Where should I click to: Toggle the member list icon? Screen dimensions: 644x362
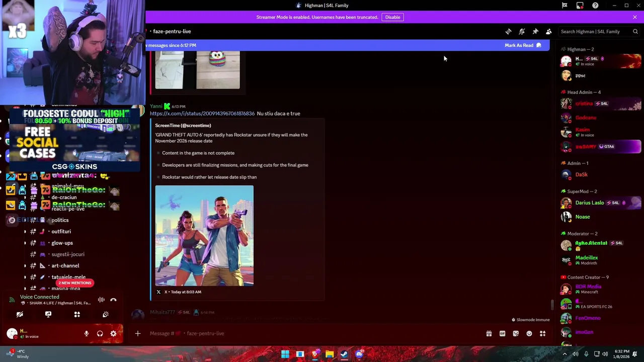pyautogui.click(x=549, y=31)
